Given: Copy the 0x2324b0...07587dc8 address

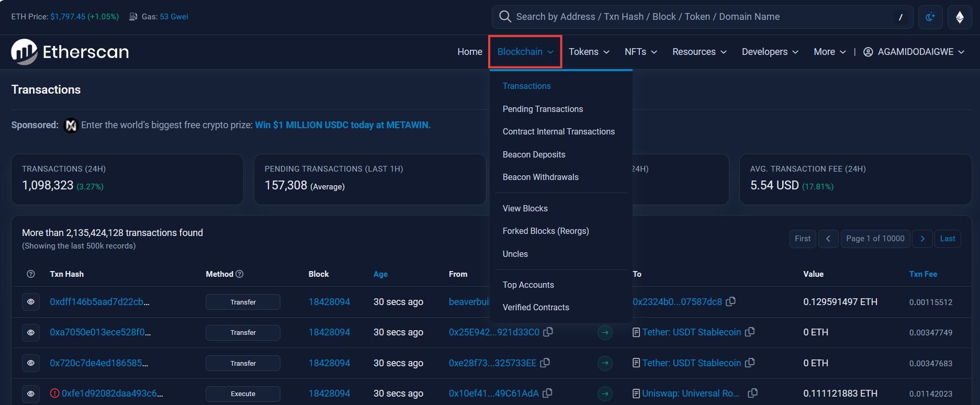Looking at the screenshot, I should click(x=731, y=301).
